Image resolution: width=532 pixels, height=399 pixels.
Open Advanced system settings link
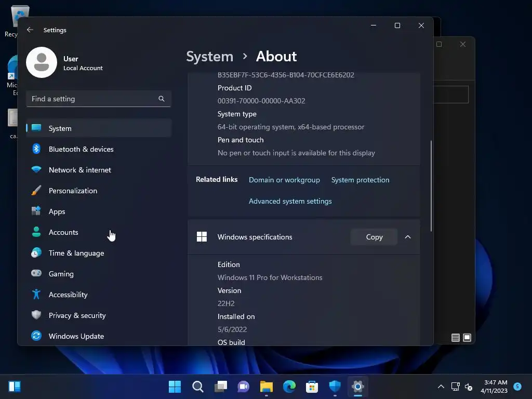290,201
